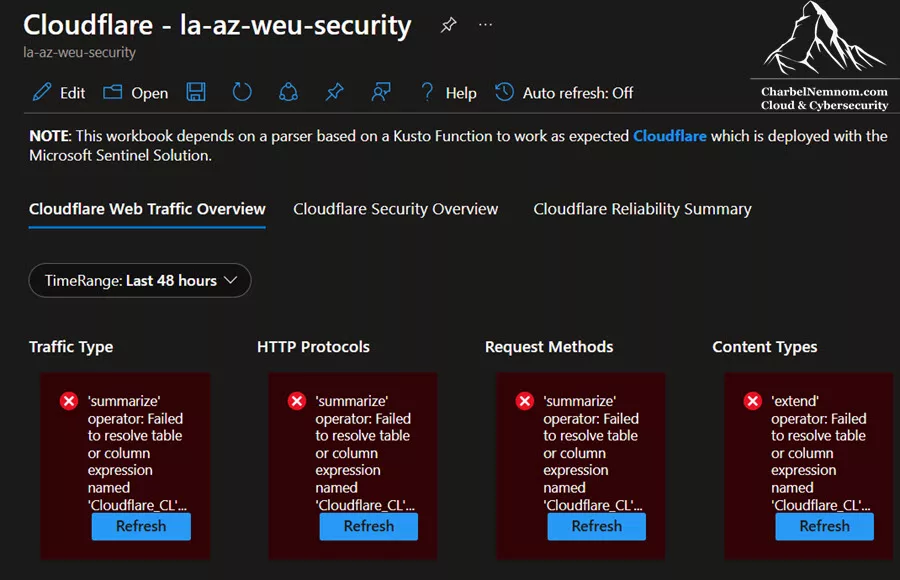Image resolution: width=900 pixels, height=580 pixels.
Task: Refresh the Traffic Type tile
Action: pyautogui.click(x=141, y=526)
